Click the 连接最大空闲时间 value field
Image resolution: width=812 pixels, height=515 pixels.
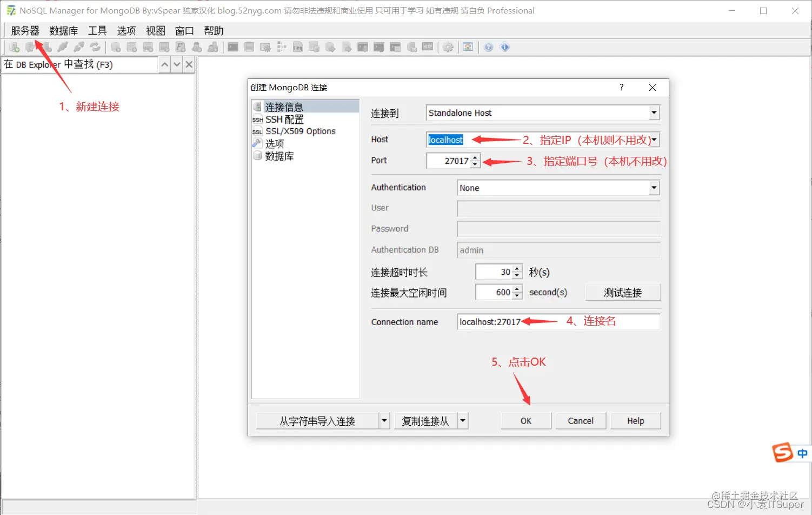tap(494, 293)
